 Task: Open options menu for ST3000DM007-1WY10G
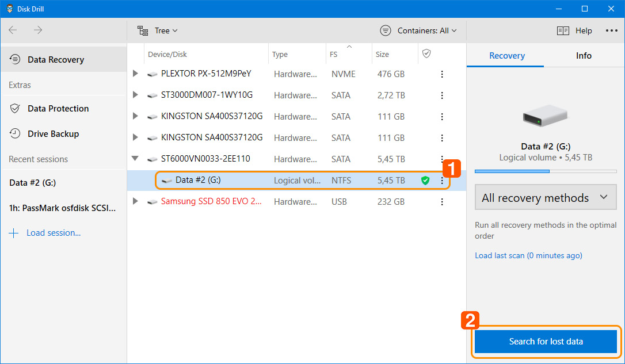coord(442,95)
